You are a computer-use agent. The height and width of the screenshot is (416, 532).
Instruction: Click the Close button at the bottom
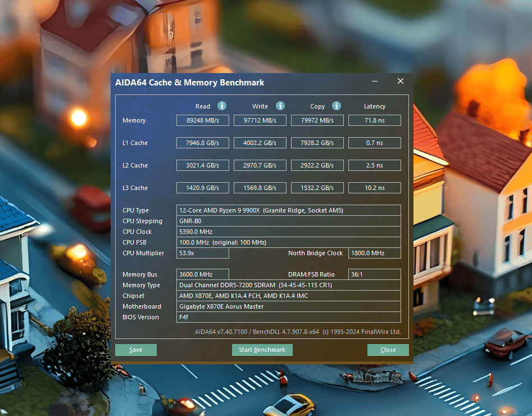coord(388,350)
